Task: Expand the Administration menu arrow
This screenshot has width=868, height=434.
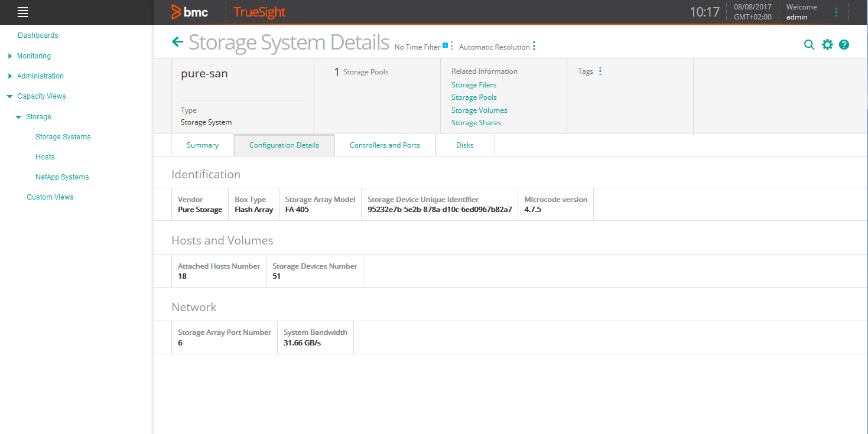Action: point(10,76)
